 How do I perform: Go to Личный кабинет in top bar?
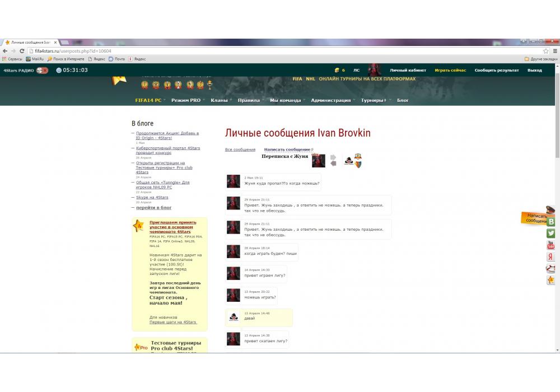(408, 71)
